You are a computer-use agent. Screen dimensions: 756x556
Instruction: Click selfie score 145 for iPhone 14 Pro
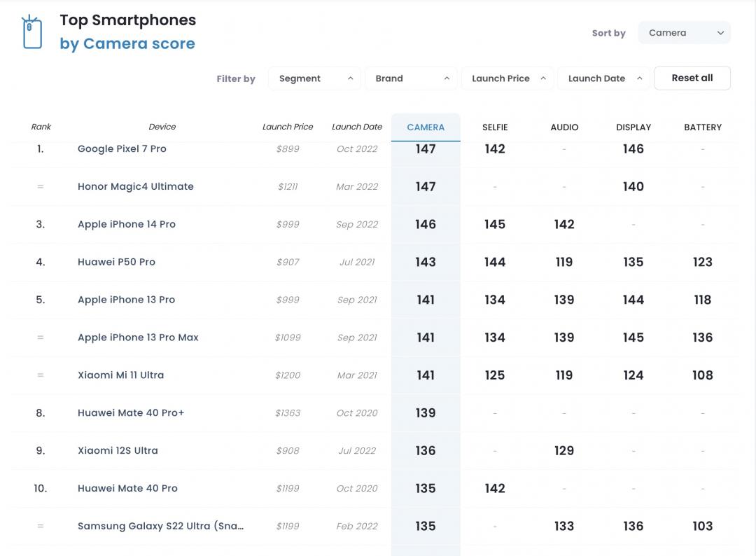click(x=495, y=224)
